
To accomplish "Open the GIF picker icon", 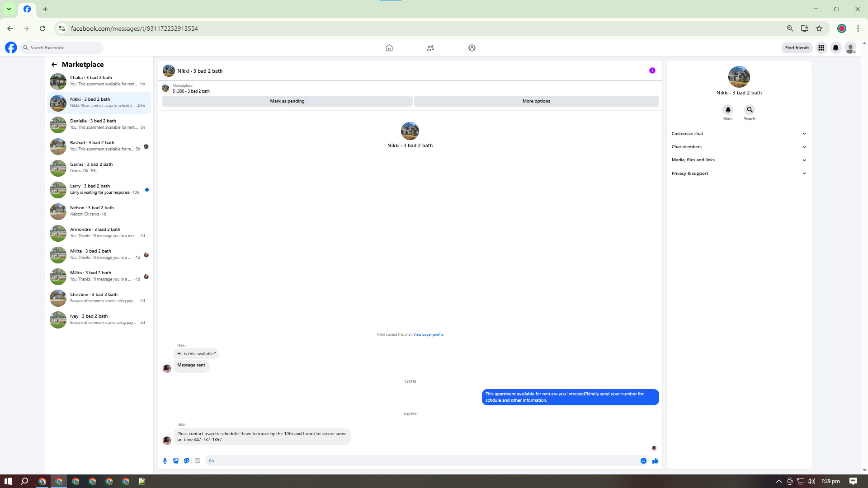I will pyautogui.click(x=198, y=461).
